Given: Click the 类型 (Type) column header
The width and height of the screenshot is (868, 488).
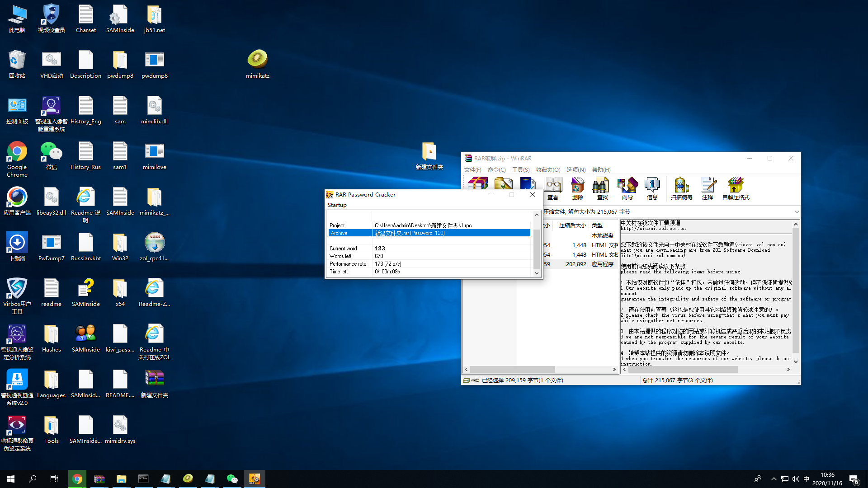Looking at the screenshot, I should [597, 225].
